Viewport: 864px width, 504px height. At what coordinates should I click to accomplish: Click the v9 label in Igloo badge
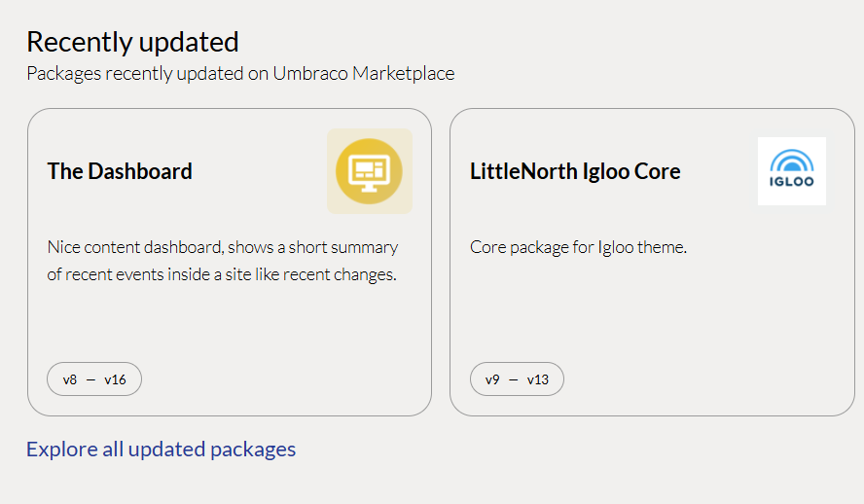point(492,379)
